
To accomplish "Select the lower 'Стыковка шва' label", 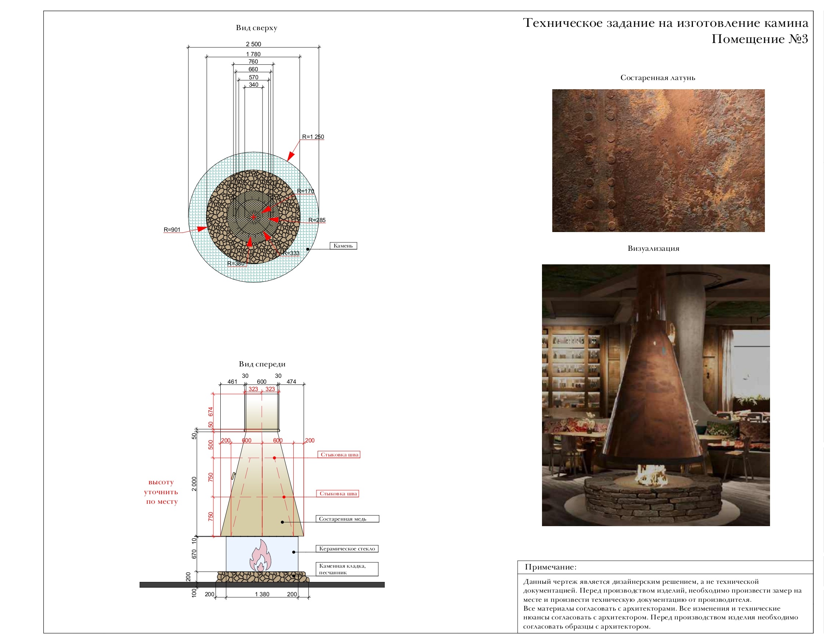I will [338, 493].
